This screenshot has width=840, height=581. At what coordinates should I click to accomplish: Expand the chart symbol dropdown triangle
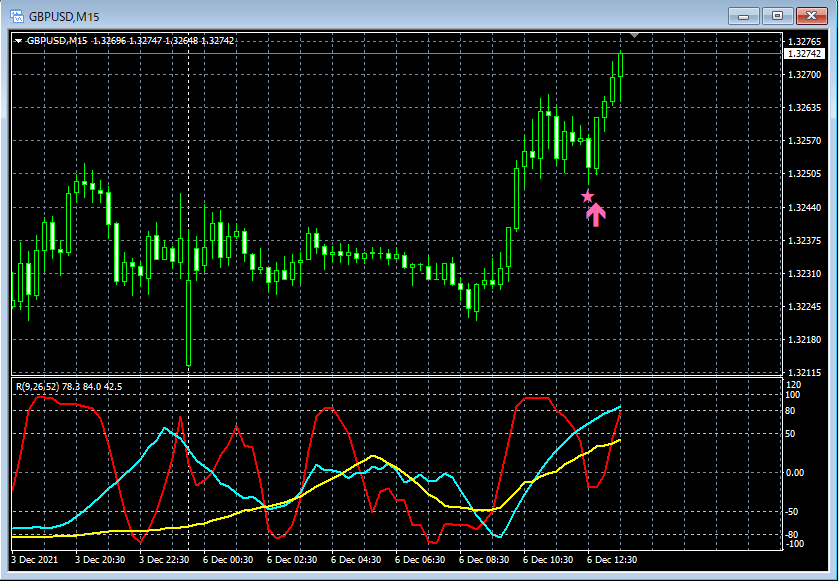[19, 41]
